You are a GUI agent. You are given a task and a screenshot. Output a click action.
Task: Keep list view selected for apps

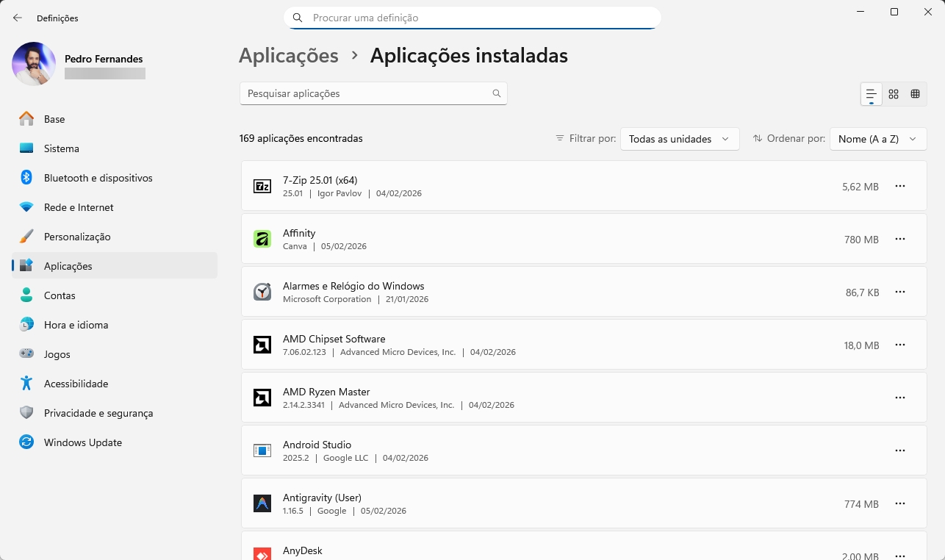pyautogui.click(x=871, y=93)
